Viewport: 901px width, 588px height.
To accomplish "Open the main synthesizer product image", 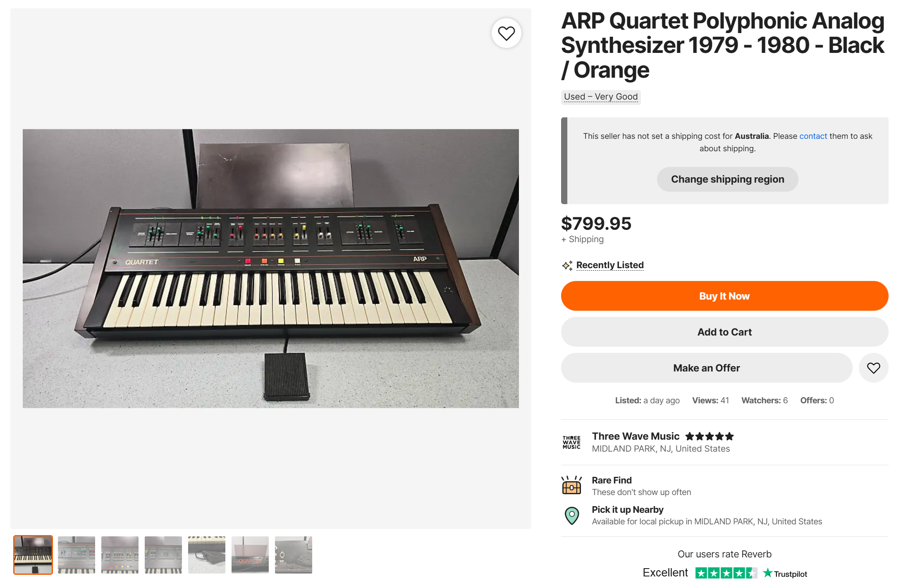I will (x=271, y=269).
